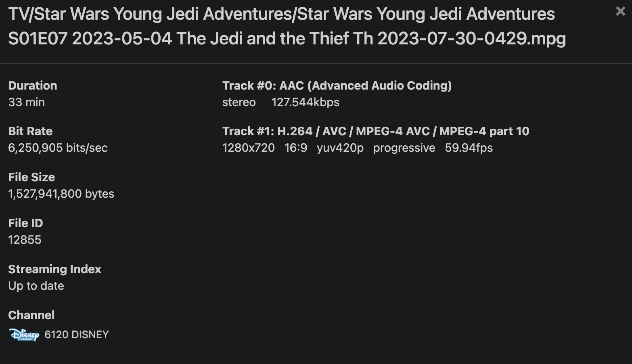Screen dimensions: 632x364
Task: Click the Track #1 H.264 video heading
Action: [376, 131]
